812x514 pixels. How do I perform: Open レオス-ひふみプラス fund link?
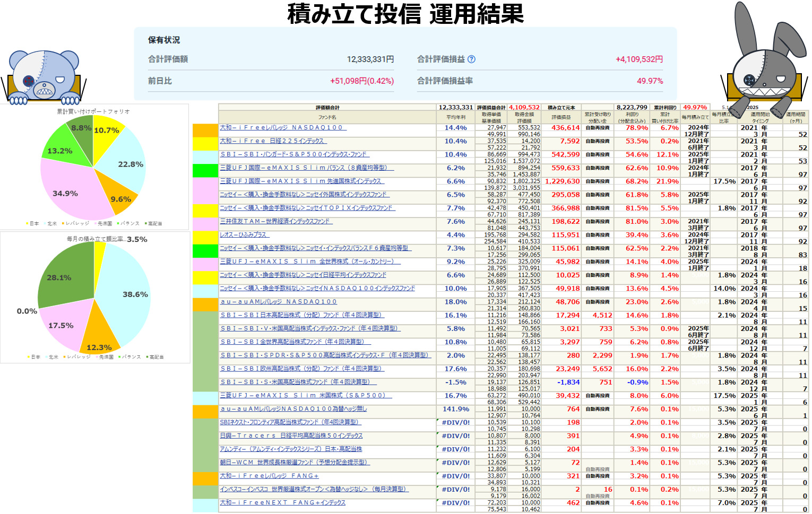click(x=244, y=234)
